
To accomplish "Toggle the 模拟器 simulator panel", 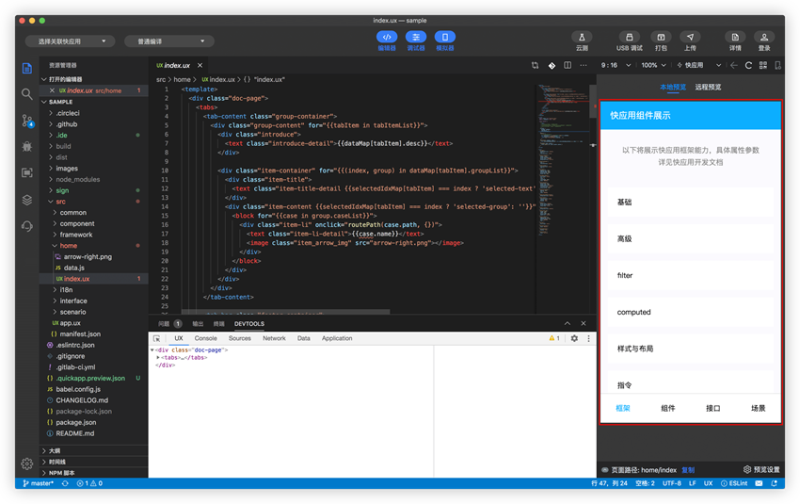I will (445, 38).
